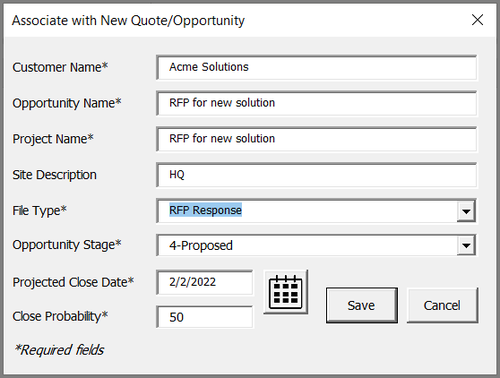Viewport: 500px width, 378px height.
Task: Close the Associate with New Quote dialog
Action: point(477,20)
